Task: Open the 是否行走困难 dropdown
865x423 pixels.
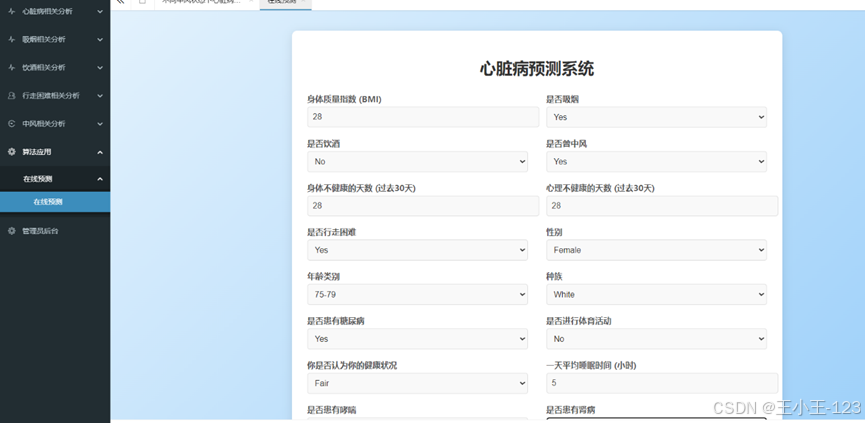Action: click(x=417, y=250)
